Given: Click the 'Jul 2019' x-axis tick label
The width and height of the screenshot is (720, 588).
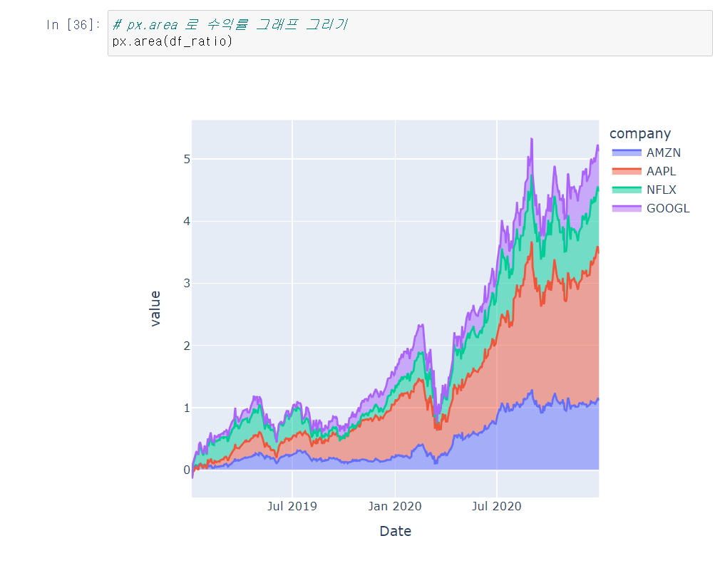Looking at the screenshot, I should coord(292,506).
